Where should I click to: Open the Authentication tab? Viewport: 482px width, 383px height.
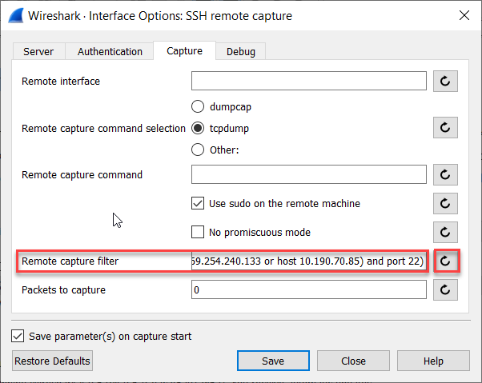click(110, 51)
